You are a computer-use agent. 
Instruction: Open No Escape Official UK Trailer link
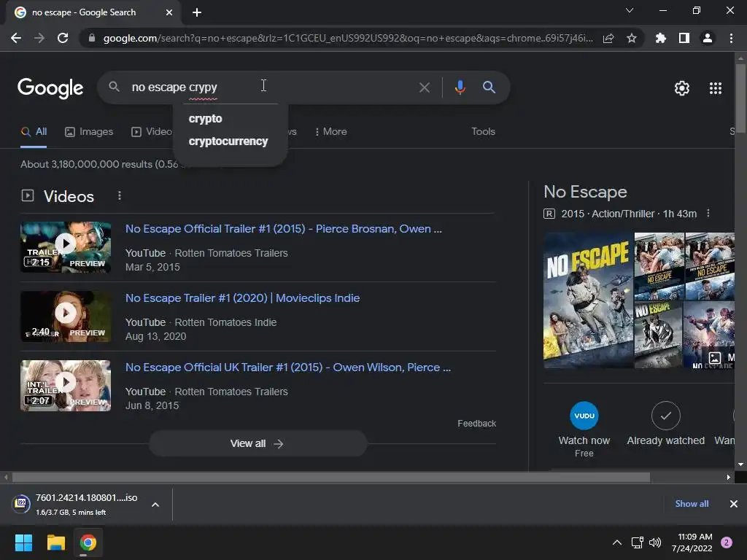[x=287, y=367]
